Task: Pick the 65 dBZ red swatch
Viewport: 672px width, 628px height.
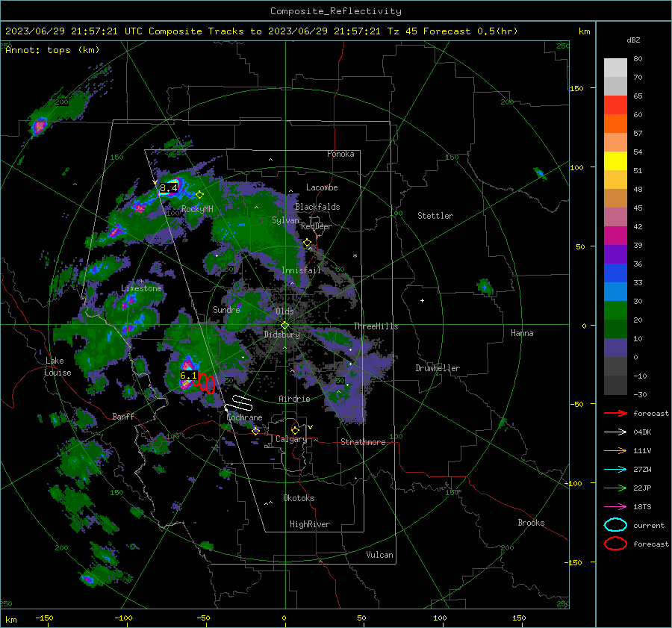Action: click(615, 105)
